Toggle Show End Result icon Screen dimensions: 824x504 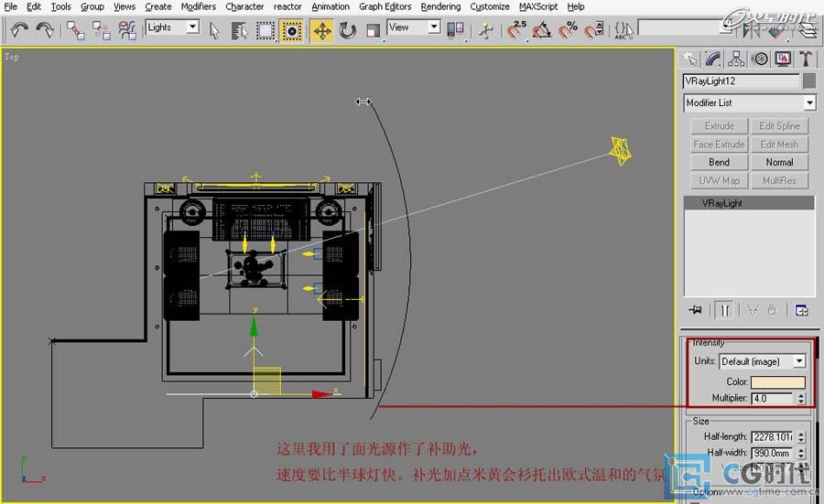click(724, 310)
